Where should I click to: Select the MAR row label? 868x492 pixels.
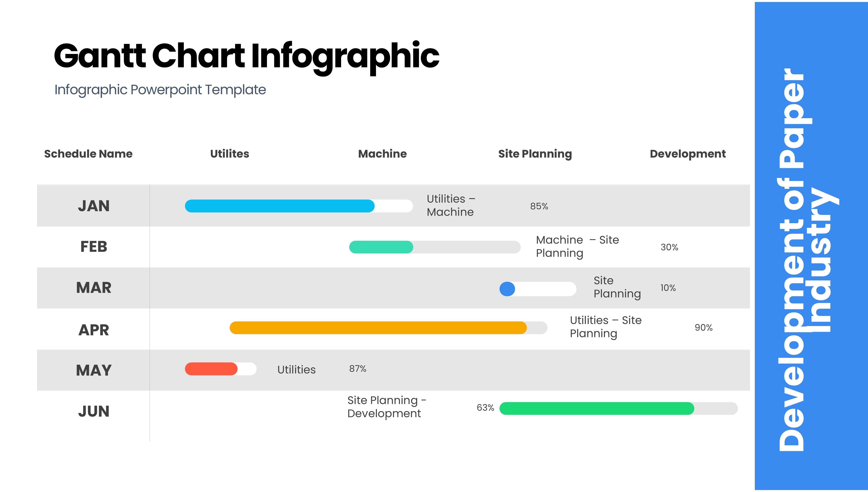94,288
